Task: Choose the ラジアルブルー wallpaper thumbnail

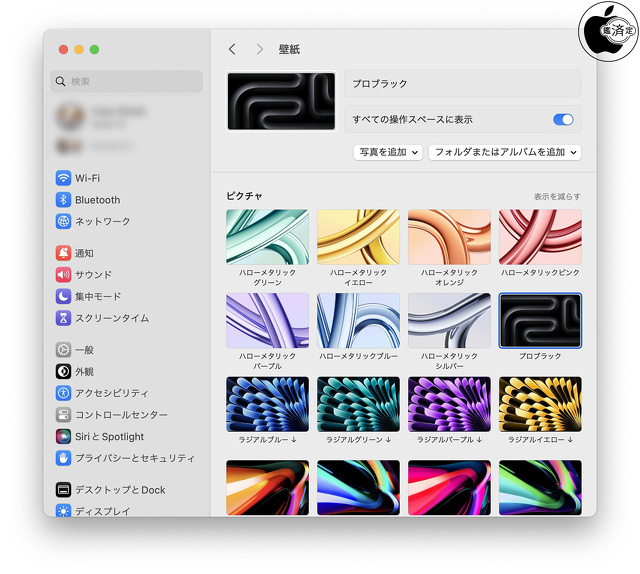Action: pos(267,404)
